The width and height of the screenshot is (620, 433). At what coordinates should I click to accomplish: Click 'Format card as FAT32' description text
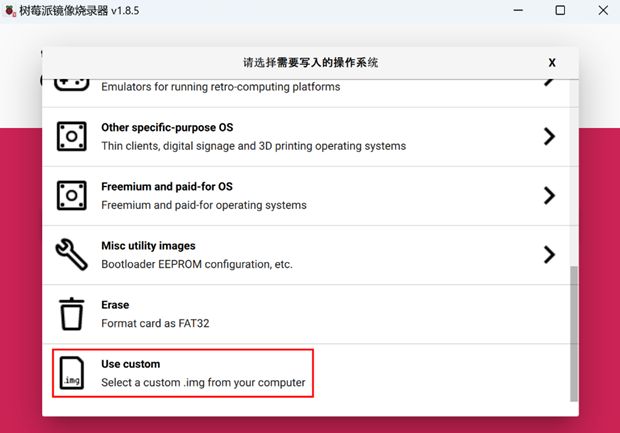click(x=155, y=323)
